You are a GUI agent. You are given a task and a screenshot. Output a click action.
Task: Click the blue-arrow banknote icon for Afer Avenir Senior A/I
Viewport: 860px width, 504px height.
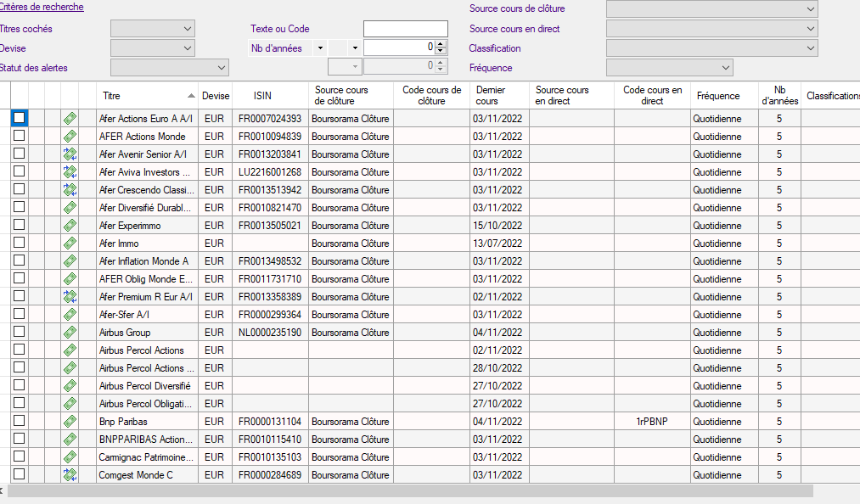(70, 154)
